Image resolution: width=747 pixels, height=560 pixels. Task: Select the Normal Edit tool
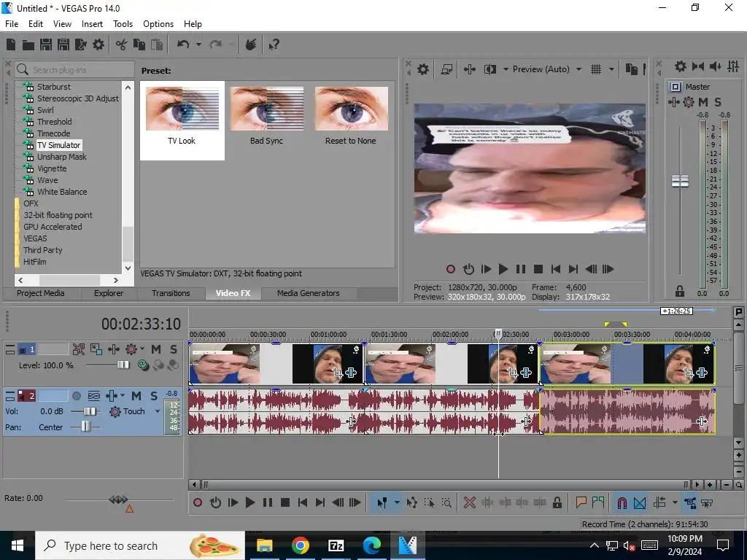(x=382, y=502)
